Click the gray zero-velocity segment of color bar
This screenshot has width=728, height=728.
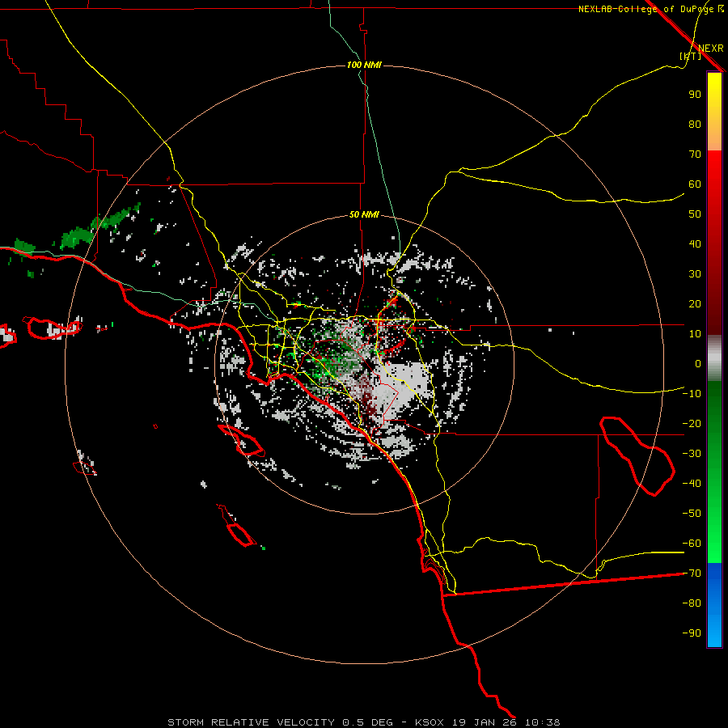(714, 358)
